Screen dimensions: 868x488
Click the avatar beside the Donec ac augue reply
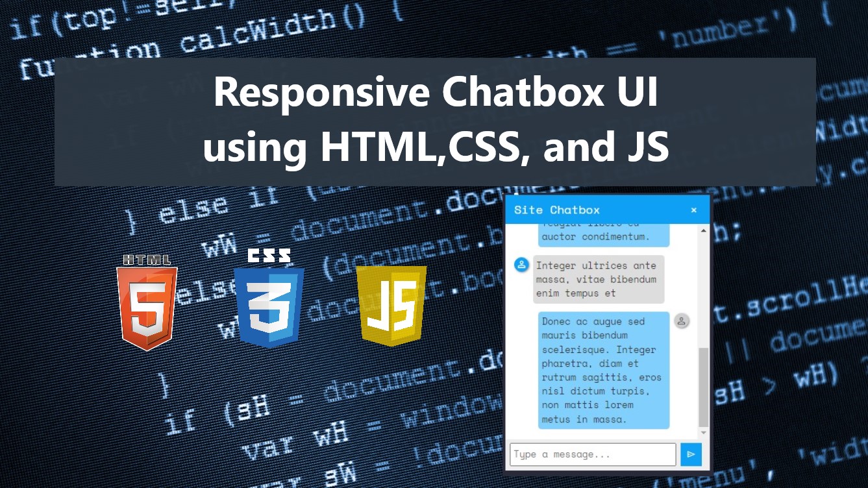pyautogui.click(x=681, y=321)
